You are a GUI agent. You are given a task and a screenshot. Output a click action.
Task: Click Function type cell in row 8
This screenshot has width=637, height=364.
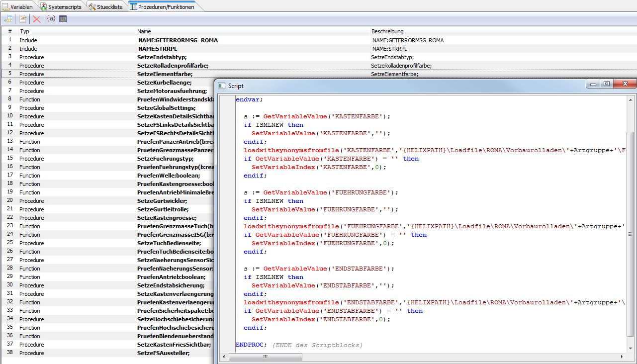29,99
